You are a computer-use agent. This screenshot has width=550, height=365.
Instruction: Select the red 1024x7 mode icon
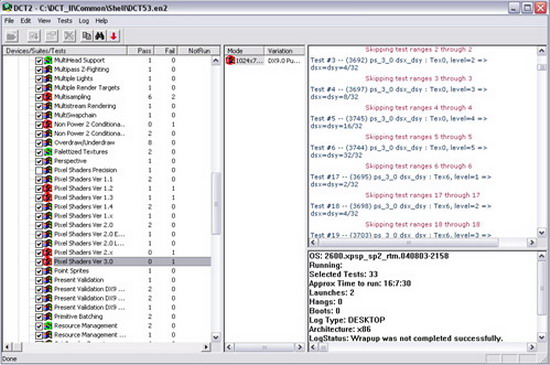[x=230, y=60]
